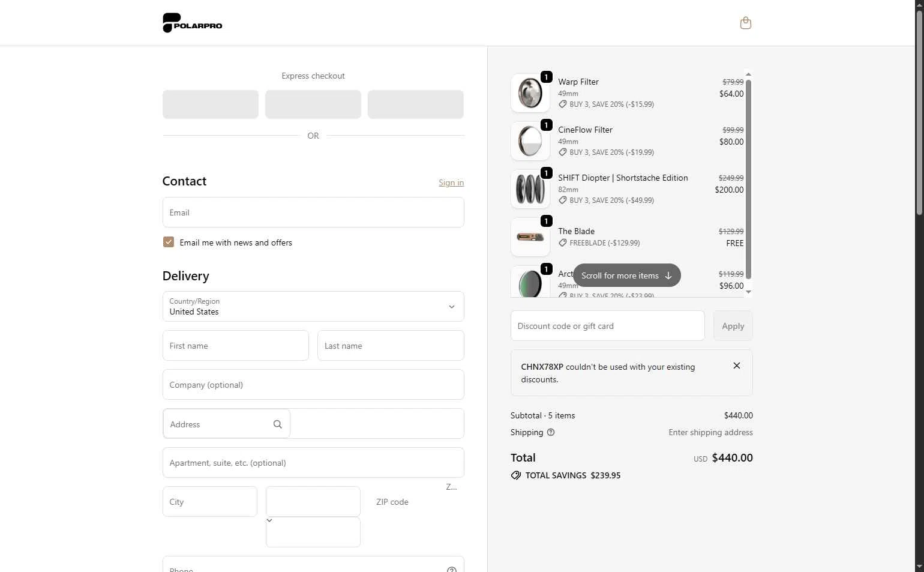Click the third express checkout button
Image resolution: width=924 pixels, height=572 pixels.
[416, 104]
